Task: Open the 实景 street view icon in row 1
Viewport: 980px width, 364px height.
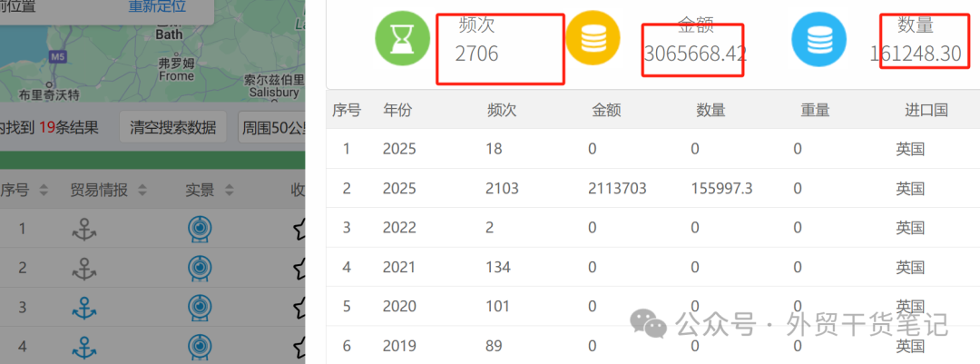Action: (x=198, y=231)
